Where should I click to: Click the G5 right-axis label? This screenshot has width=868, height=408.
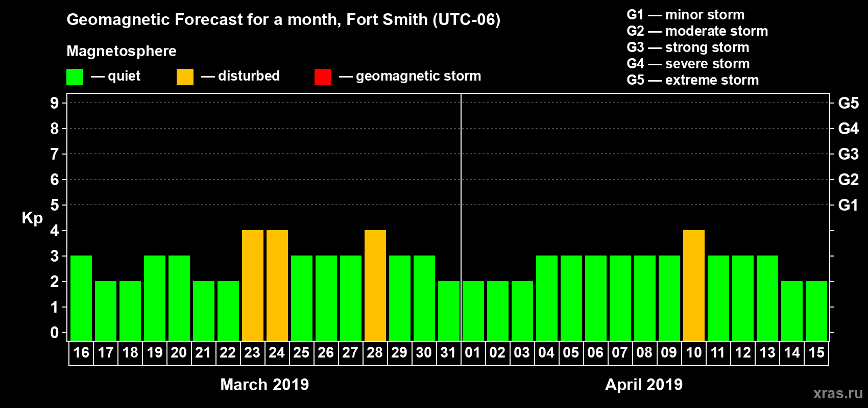(x=849, y=103)
